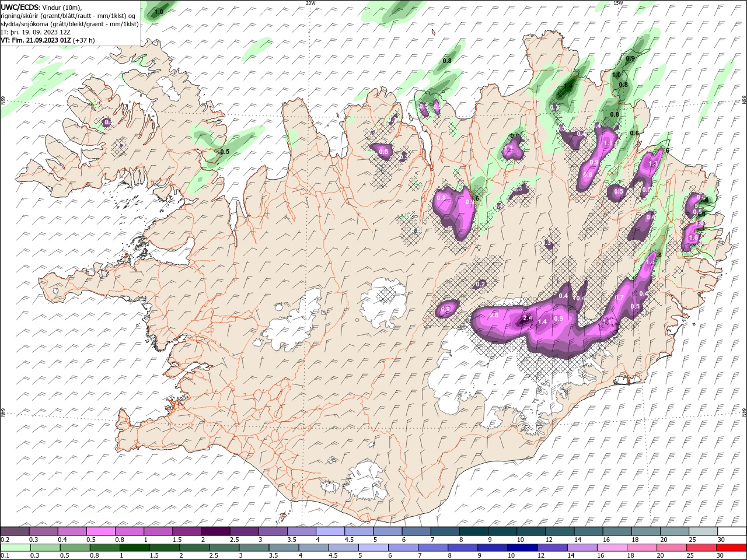The image size is (747, 560).
Task: Select the white snow swatch after 30
Action: coord(731,531)
